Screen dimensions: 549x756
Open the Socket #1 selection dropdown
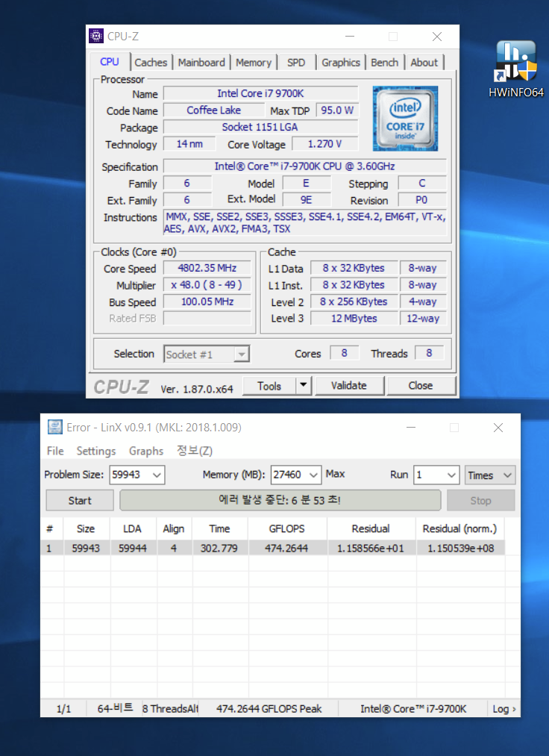pos(207,354)
